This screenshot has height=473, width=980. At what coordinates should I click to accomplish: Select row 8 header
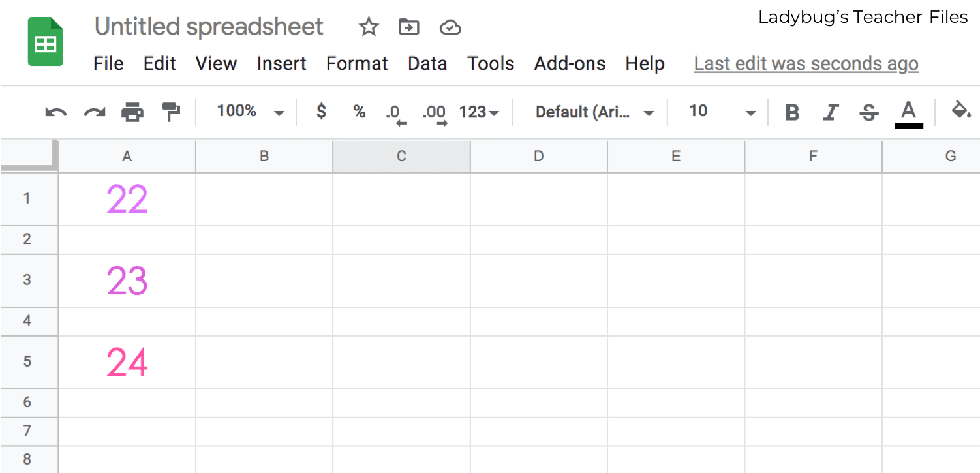tap(29, 459)
